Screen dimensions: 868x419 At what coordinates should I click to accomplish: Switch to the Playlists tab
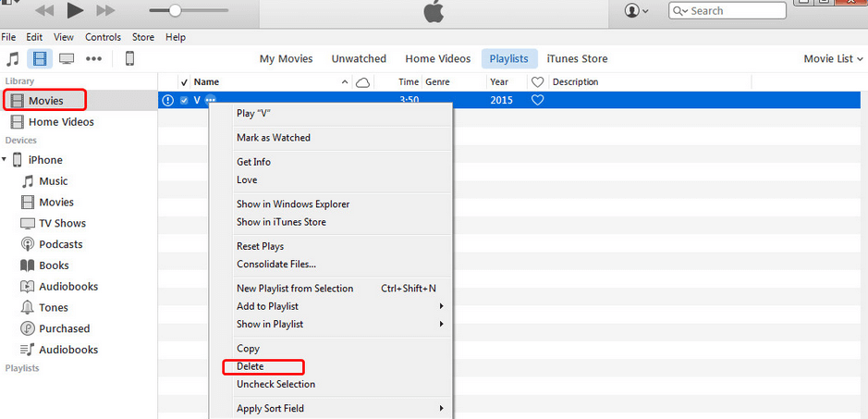click(509, 59)
